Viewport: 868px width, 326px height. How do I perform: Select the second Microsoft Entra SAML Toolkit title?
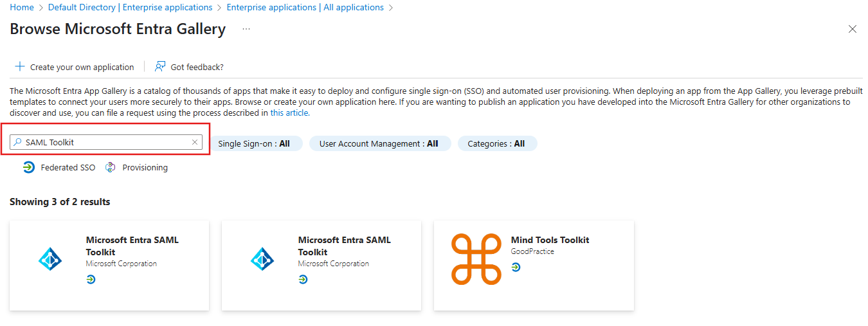(344, 246)
